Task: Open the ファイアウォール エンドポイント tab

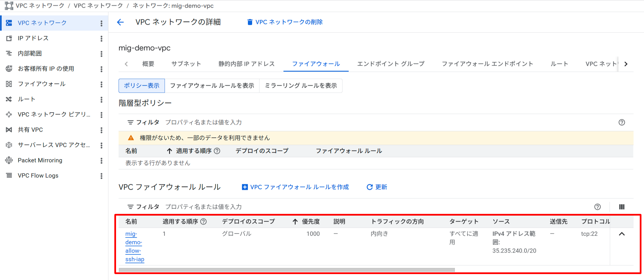Action: [487, 64]
